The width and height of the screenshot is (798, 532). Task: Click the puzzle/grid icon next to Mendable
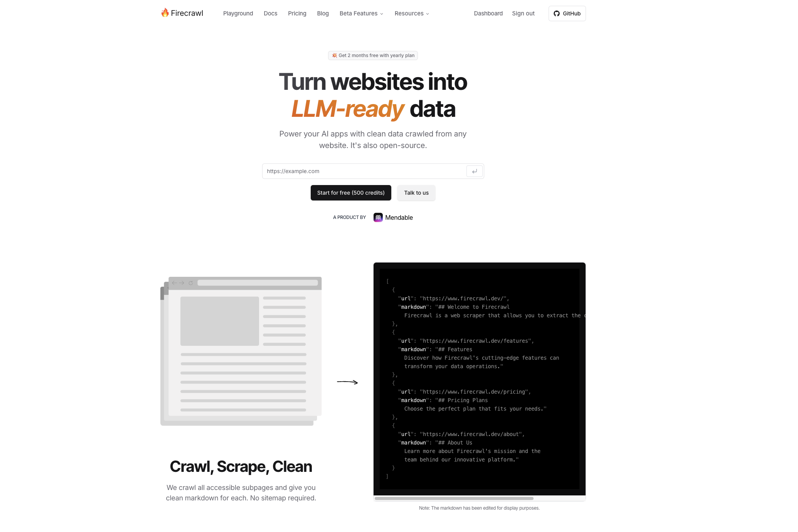pyautogui.click(x=378, y=217)
